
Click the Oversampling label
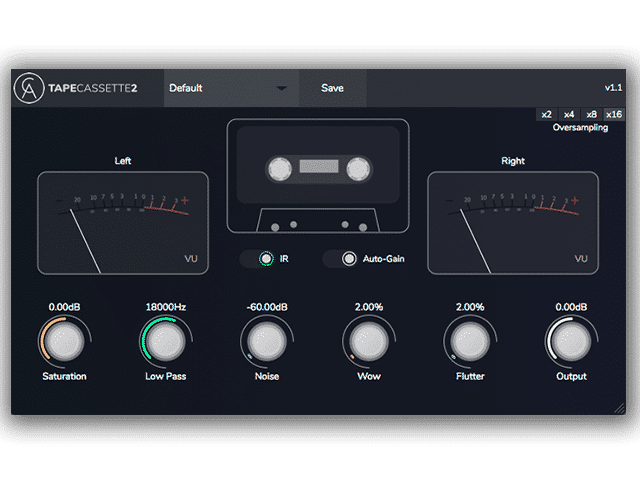580,128
